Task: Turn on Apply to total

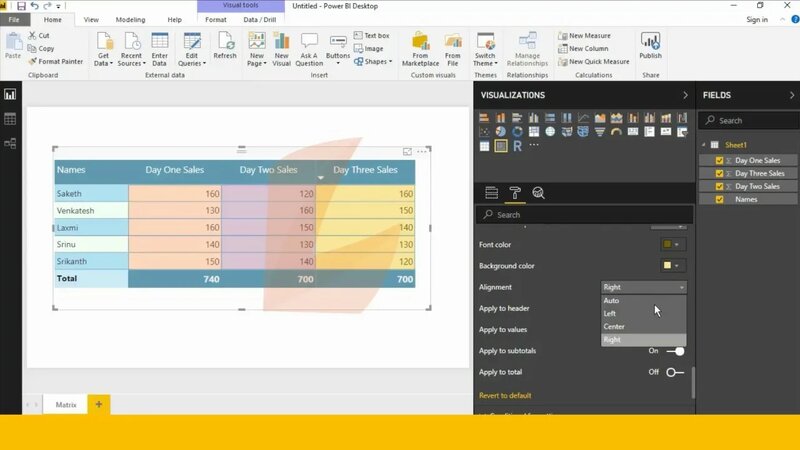Action: [x=675, y=372]
